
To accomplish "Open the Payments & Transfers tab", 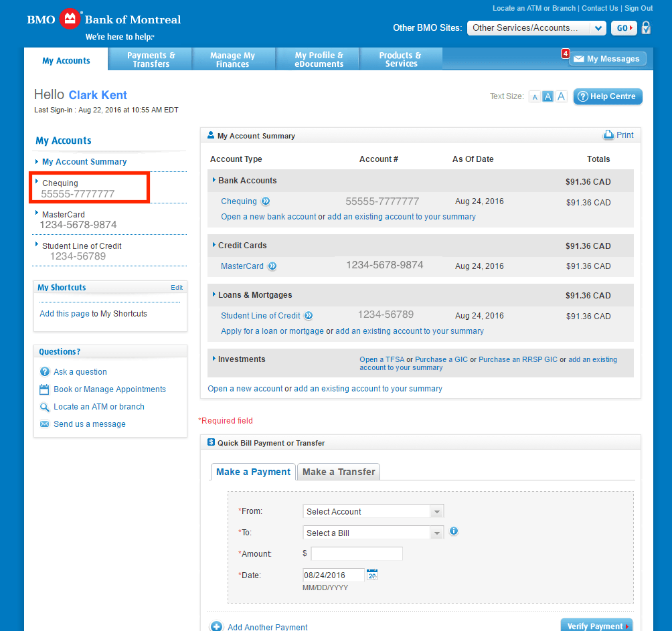I will point(151,59).
